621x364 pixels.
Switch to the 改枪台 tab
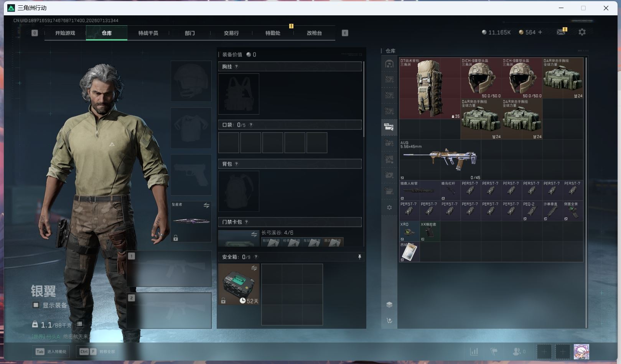pos(314,33)
